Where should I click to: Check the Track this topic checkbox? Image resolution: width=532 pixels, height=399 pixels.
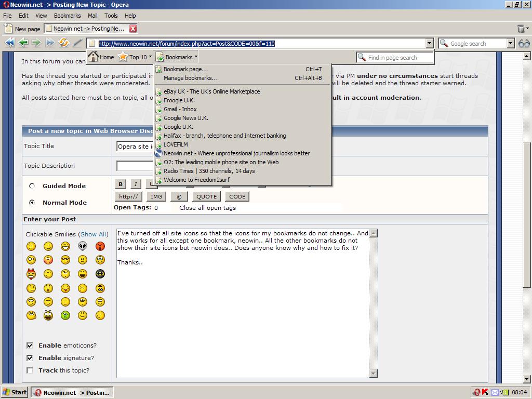(x=30, y=370)
